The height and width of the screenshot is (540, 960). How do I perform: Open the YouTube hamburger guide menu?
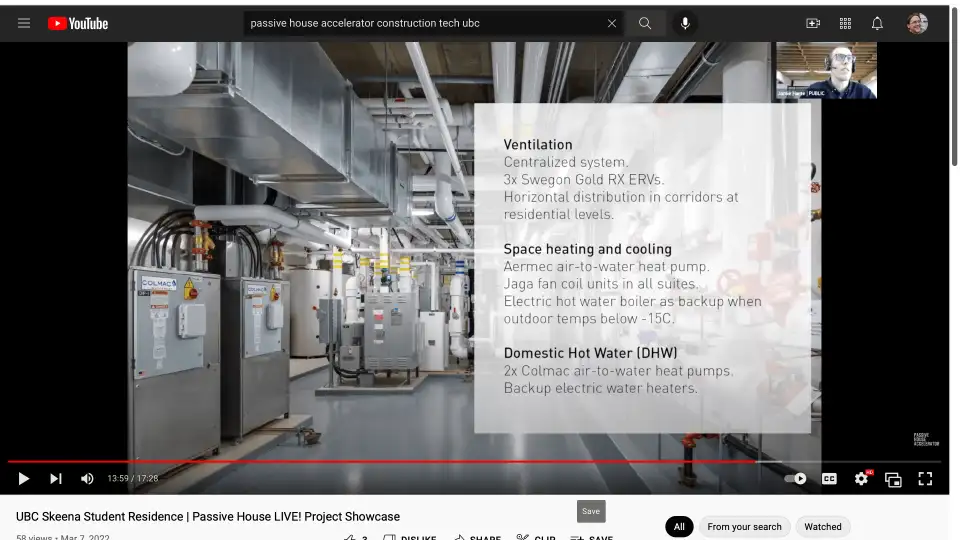coord(24,23)
